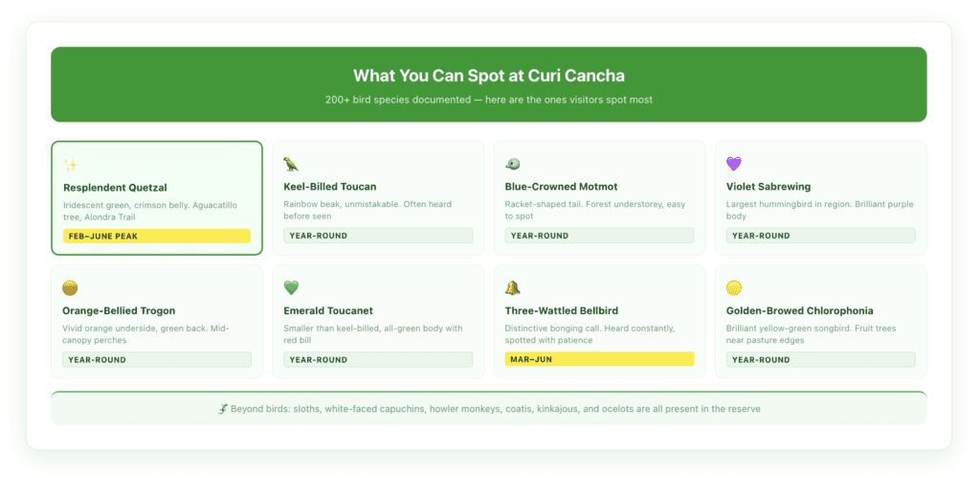Click the bird icon above Blue-Crowned Motmot
980x478 pixels.
512,164
